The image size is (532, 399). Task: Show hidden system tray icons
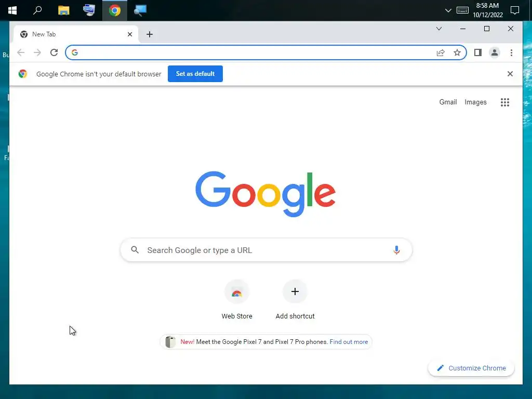pyautogui.click(x=448, y=10)
